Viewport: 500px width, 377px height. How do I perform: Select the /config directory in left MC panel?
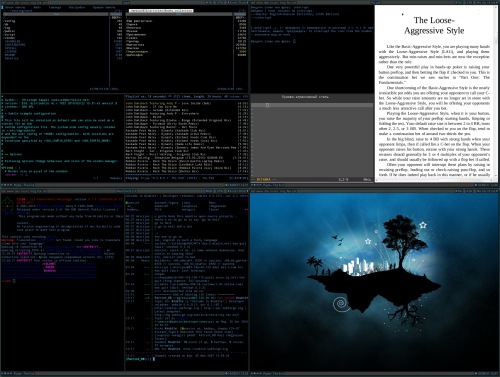9,21
